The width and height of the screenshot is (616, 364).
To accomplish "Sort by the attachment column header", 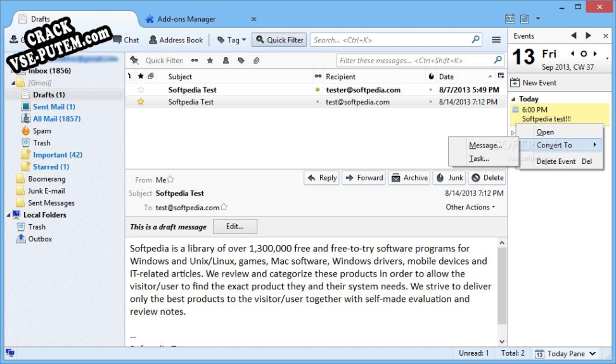I will click(151, 76).
